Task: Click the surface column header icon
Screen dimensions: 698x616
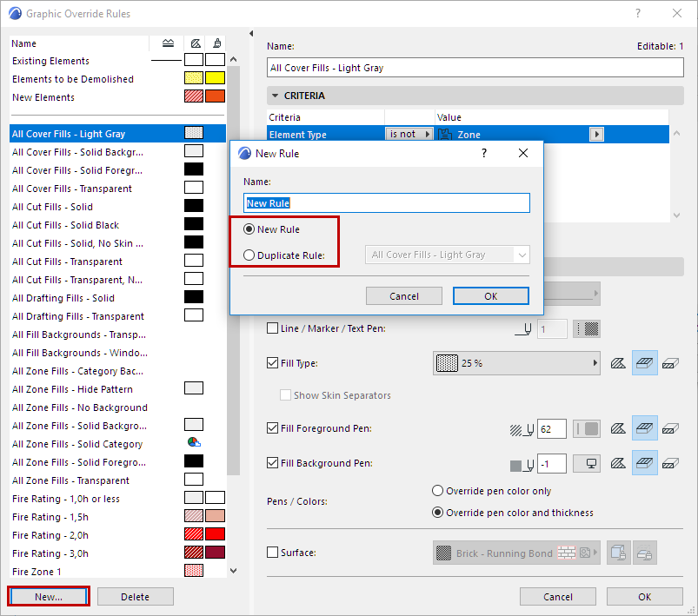Action: [x=216, y=43]
